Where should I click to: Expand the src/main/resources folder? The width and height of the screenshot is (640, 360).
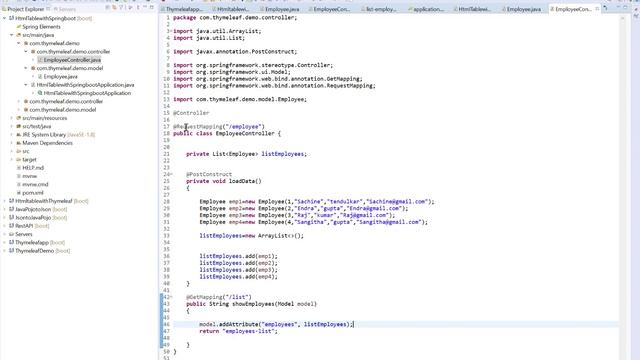[12, 118]
